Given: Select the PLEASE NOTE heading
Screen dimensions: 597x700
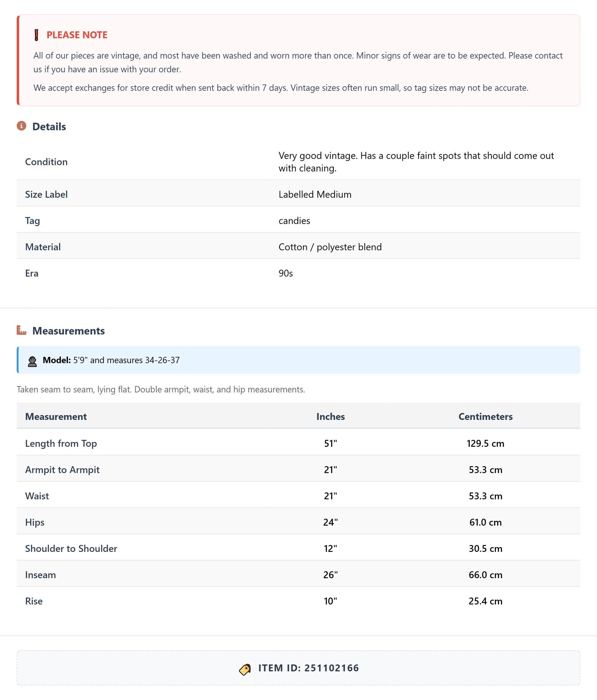Looking at the screenshot, I should click(x=77, y=35).
